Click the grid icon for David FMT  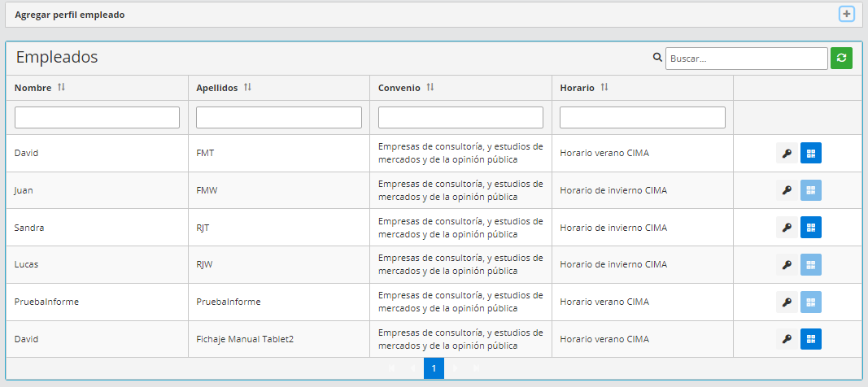pos(811,153)
